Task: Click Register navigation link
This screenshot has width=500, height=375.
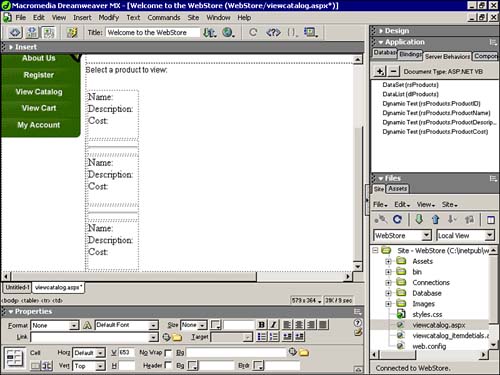Action: click(39, 75)
